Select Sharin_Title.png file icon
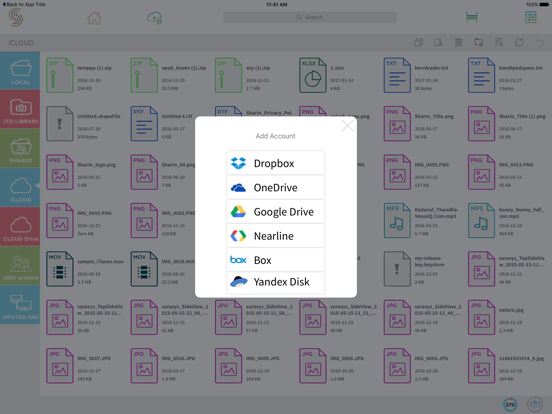This screenshot has width=552, height=414. tap(397, 124)
